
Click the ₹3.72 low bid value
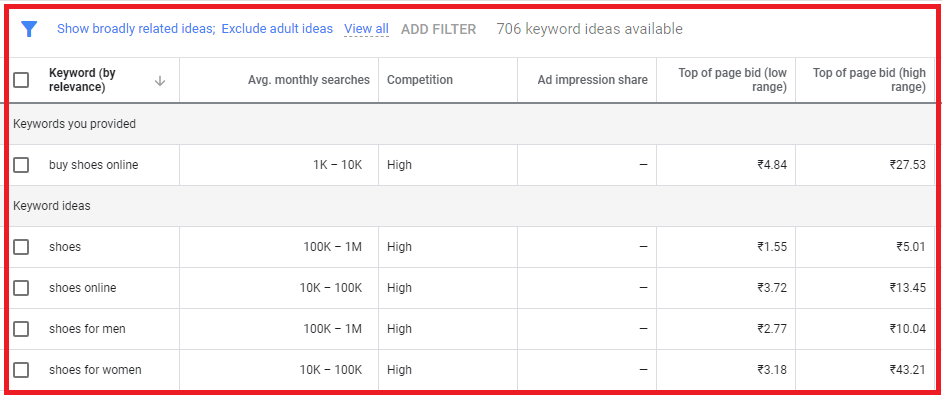772,288
